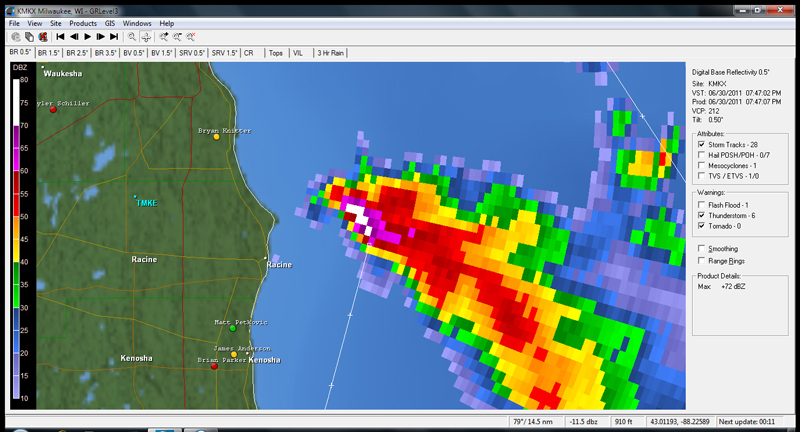
Task: Play the radar loop animation
Action: click(x=87, y=37)
